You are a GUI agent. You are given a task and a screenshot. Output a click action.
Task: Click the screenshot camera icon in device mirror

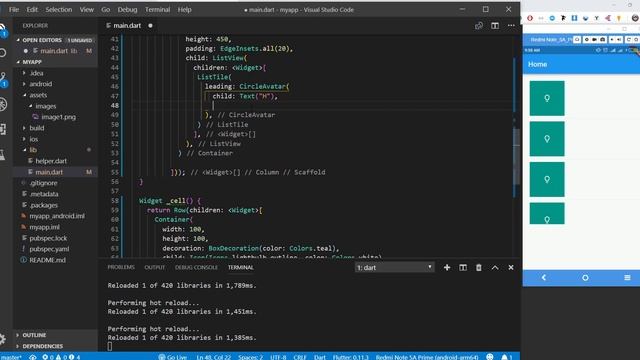point(602,40)
